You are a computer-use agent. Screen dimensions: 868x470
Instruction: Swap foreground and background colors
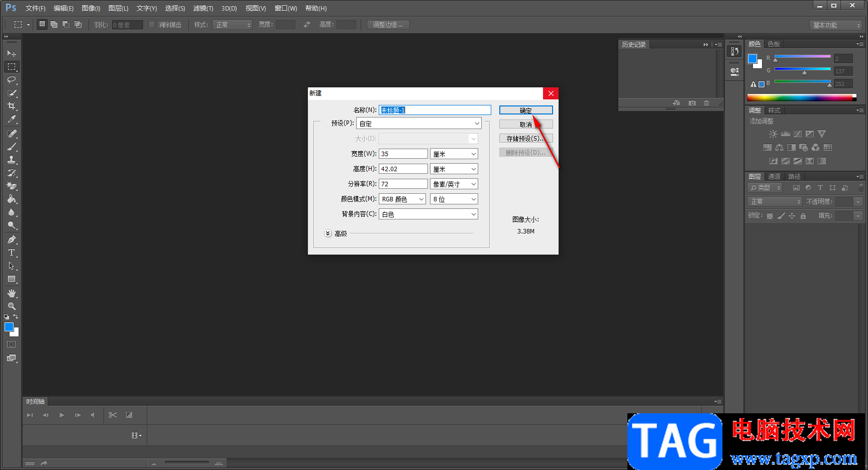point(16,316)
